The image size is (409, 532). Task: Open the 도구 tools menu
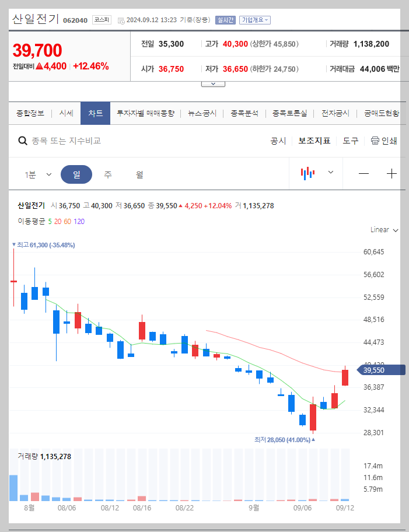click(350, 141)
